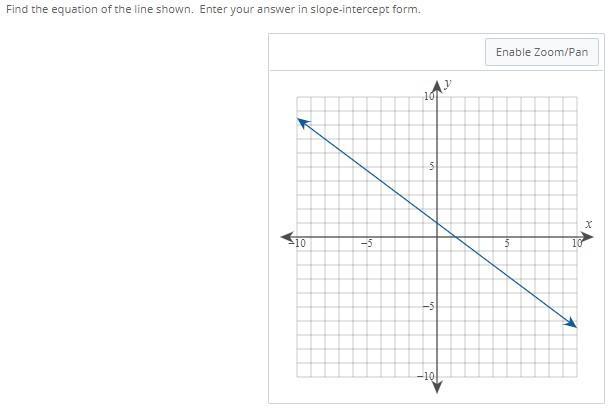Click the 10 tick label on the y-axis
Viewport: 616px width, 415px height.
pyautogui.click(x=429, y=96)
